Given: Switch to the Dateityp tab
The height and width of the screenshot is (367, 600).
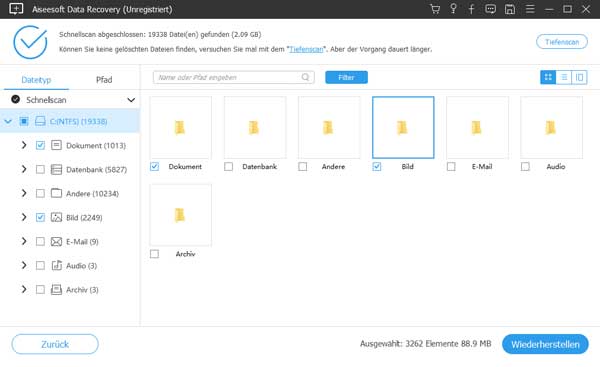Looking at the screenshot, I should 36,80.
